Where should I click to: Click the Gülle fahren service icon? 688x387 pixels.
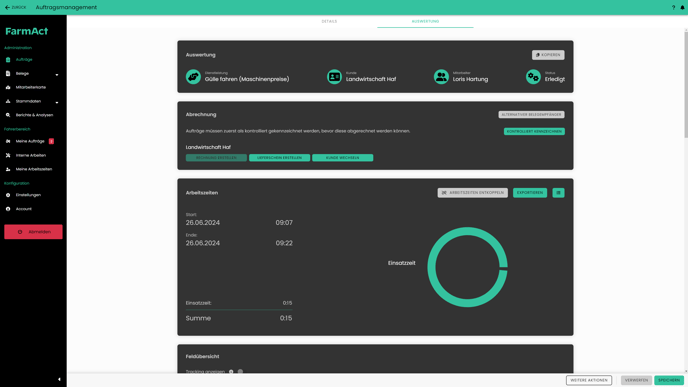click(193, 77)
